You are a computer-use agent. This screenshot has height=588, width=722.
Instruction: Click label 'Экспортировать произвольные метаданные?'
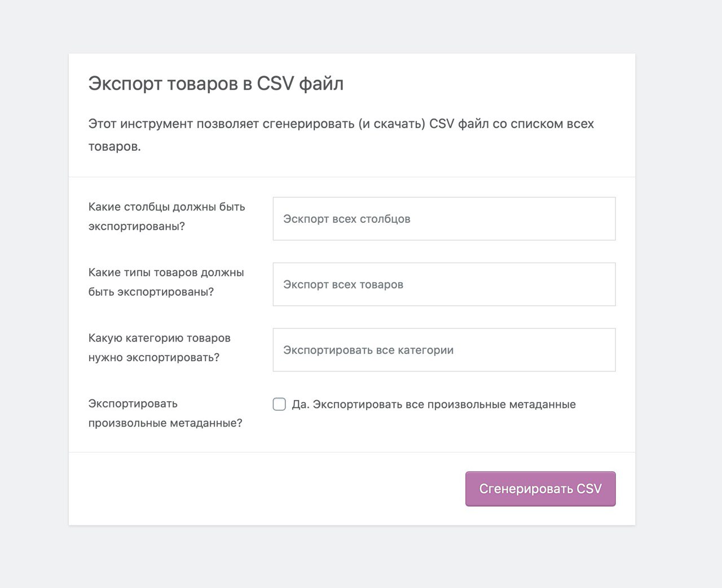click(x=165, y=413)
